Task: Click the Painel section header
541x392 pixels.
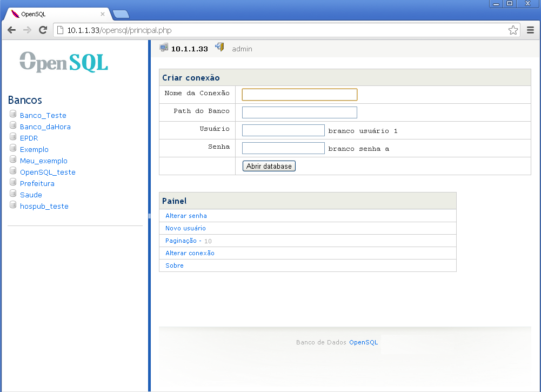Action: (x=308, y=201)
